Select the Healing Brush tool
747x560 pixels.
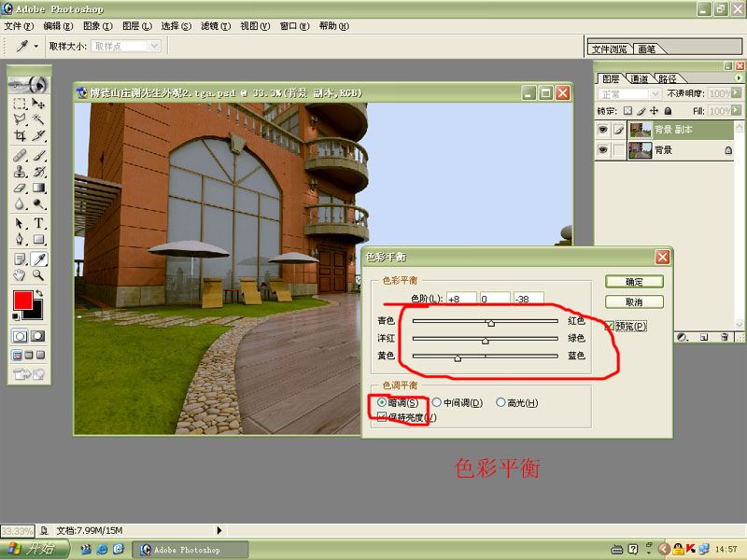pyautogui.click(x=20, y=155)
